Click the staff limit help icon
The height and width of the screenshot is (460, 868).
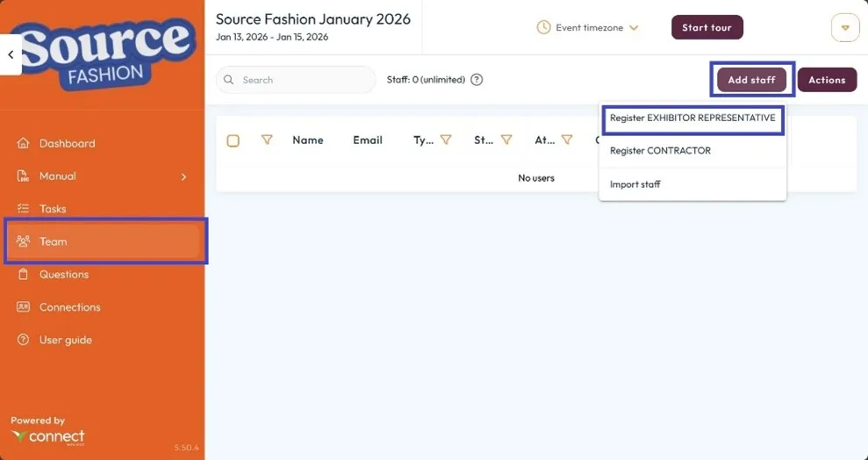pos(477,80)
